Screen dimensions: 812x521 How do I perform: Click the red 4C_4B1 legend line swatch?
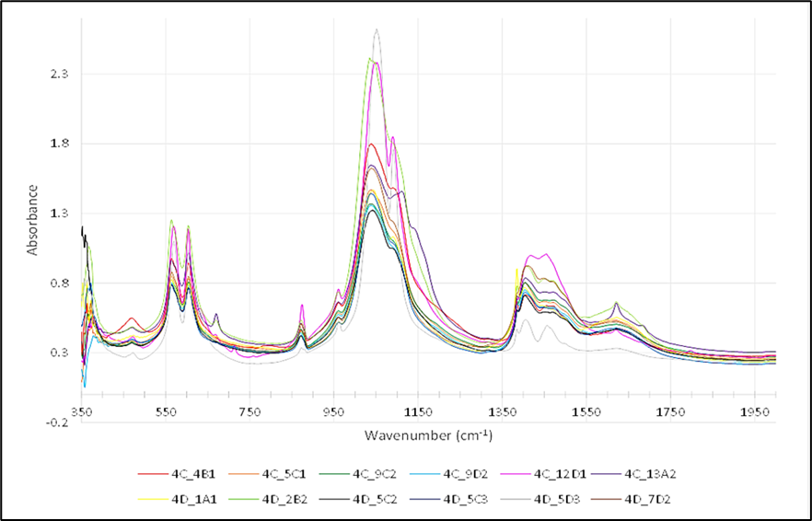tap(152, 474)
